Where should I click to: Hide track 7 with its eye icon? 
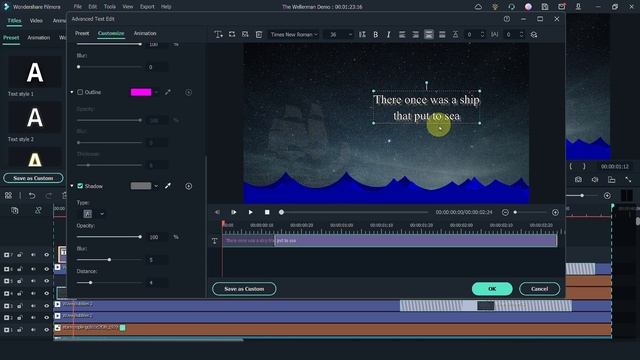[x=47, y=255]
